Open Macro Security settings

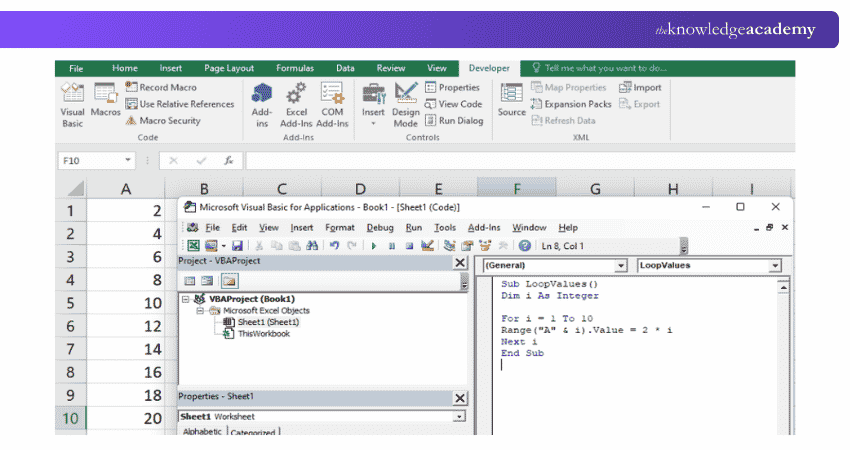[x=163, y=120]
